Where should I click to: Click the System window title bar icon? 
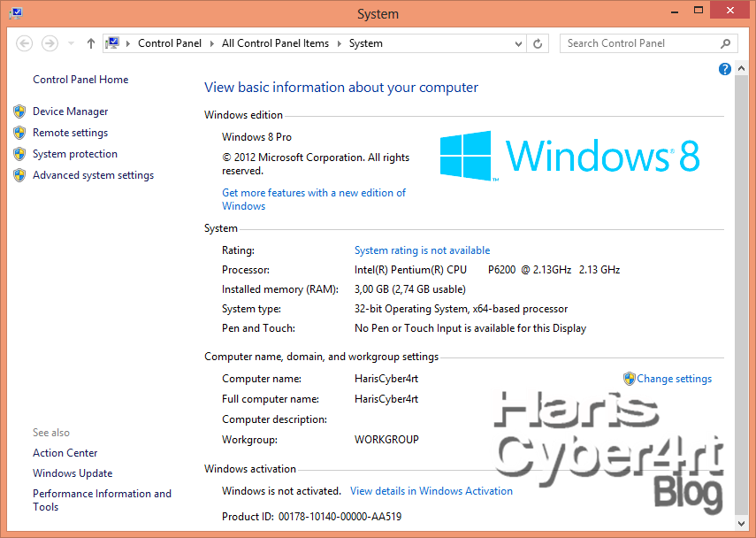click(x=15, y=13)
